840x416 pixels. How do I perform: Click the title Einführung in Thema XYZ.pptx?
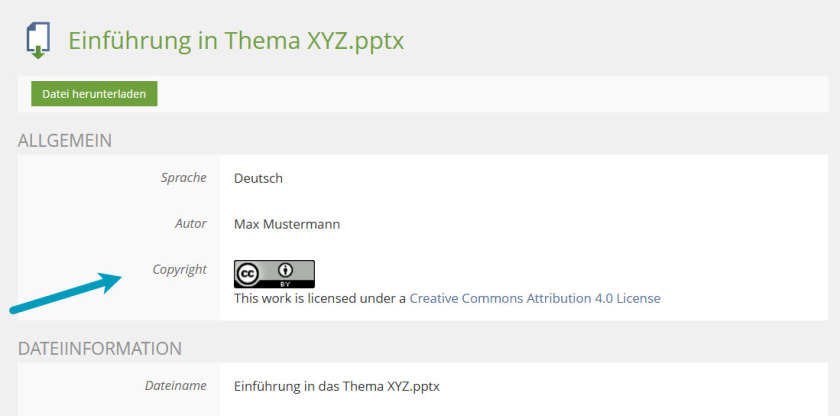(x=236, y=41)
